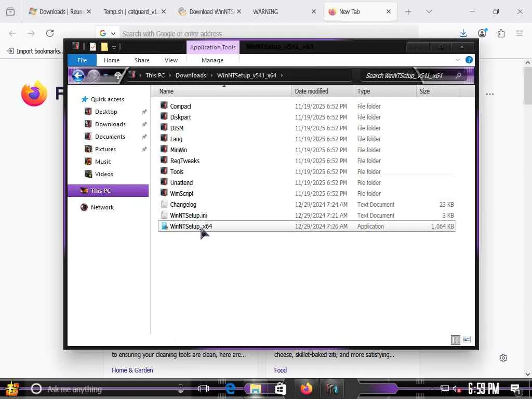Image resolution: width=532 pixels, height=399 pixels.
Task: Select This PC in navigation pane
Action: [108, 191]
